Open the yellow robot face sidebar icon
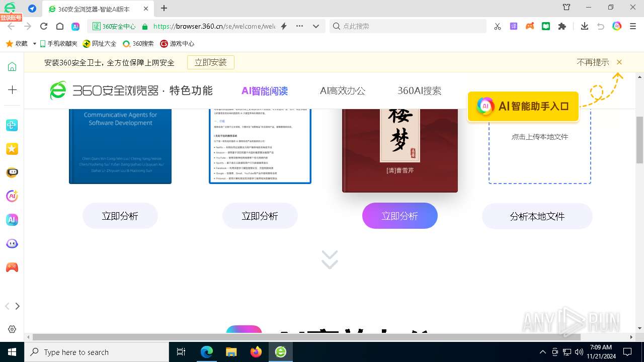 12,172
